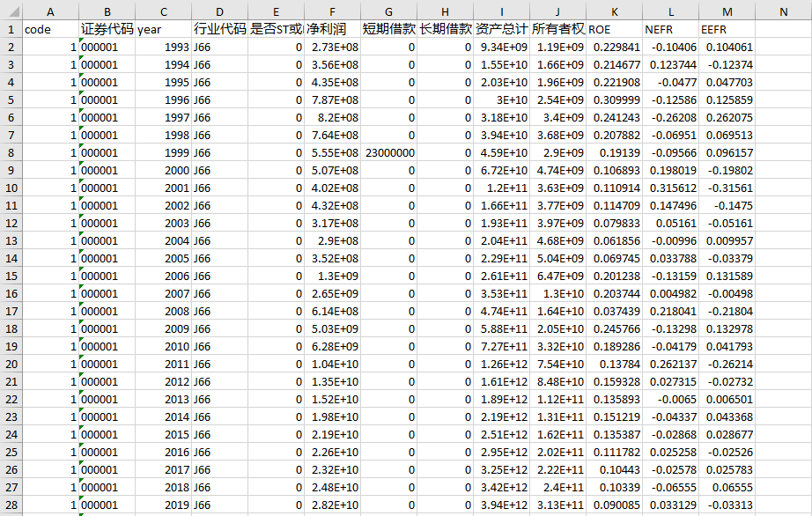Click the select-all corner triangle

(12, 11)
